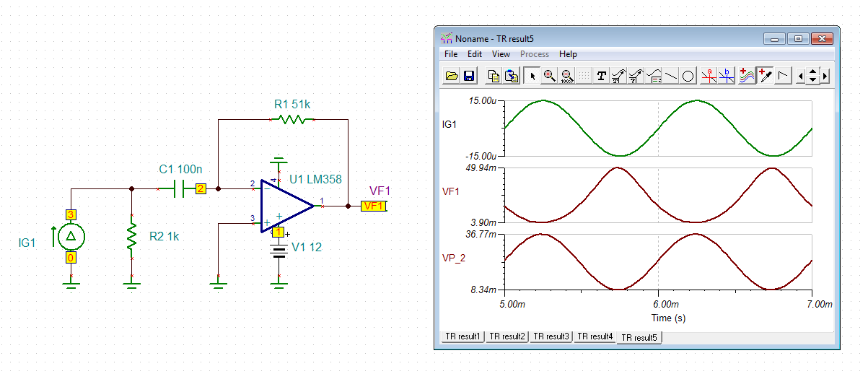Click the 'C1 100n' component label
Screen dimensions: 868x374
click(x=180, y=170)
